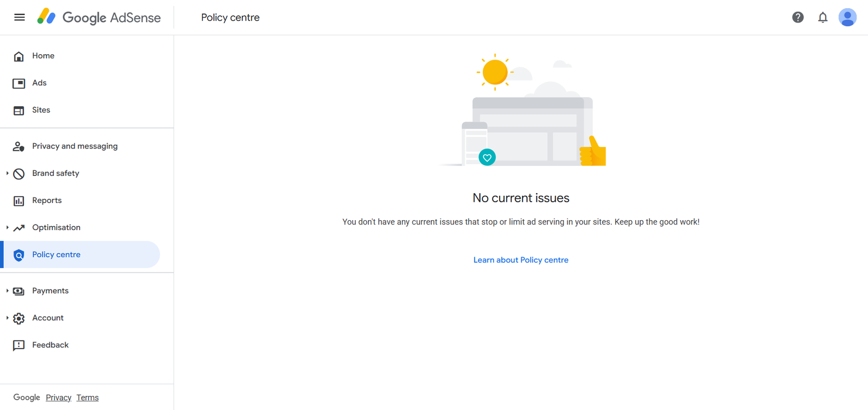
Task: Open the Terms footer link
Action: pos(87,398)
